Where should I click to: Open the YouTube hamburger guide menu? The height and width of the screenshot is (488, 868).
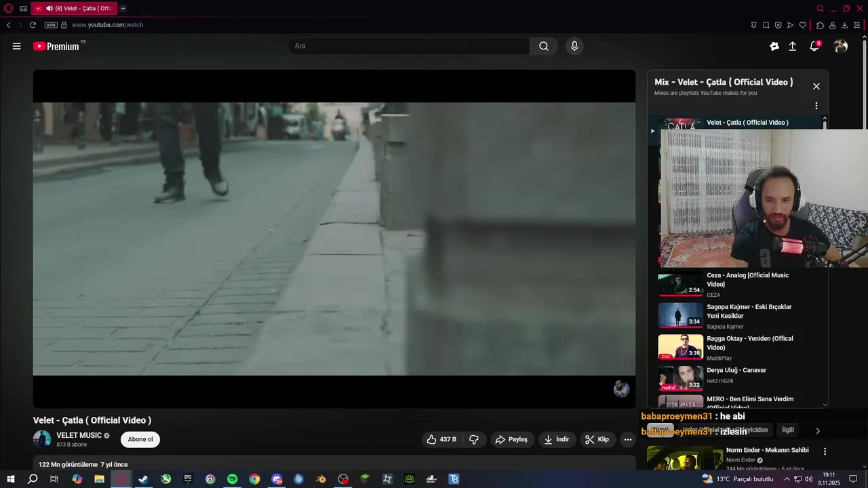pos(16,46)
